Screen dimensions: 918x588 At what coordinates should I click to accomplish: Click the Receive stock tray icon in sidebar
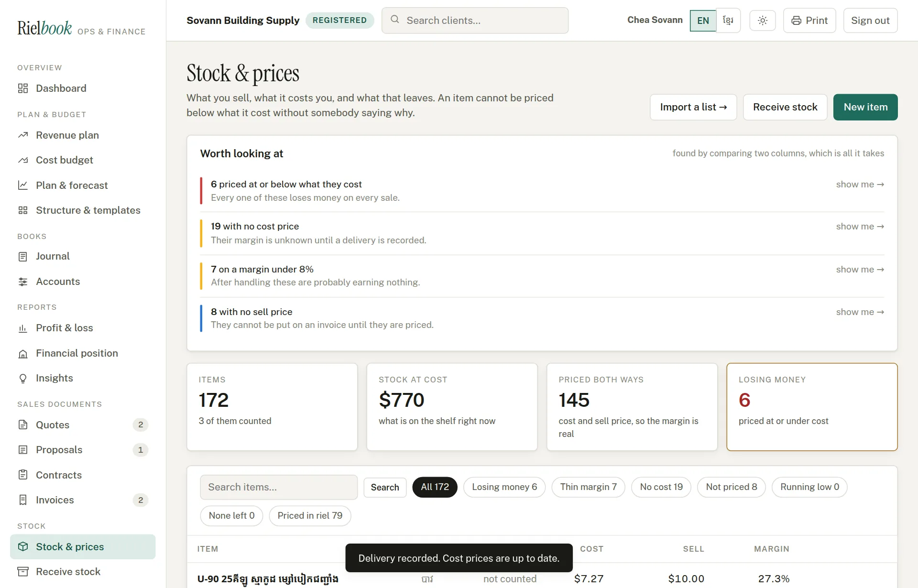click(23, 572)
